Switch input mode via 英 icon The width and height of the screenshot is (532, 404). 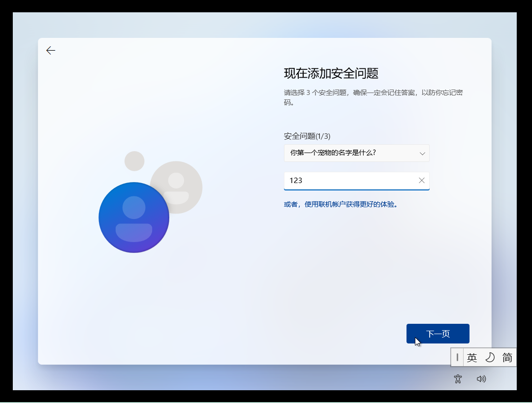click(x=471, y=358)
